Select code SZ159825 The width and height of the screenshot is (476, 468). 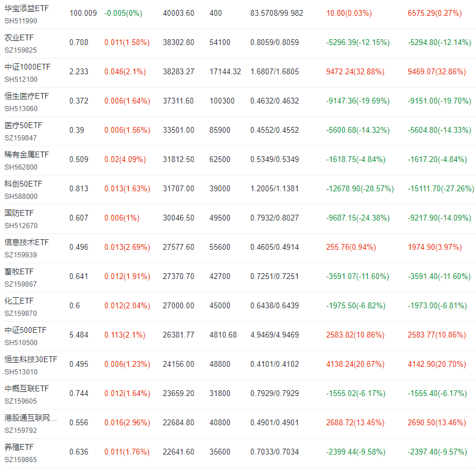20,50
